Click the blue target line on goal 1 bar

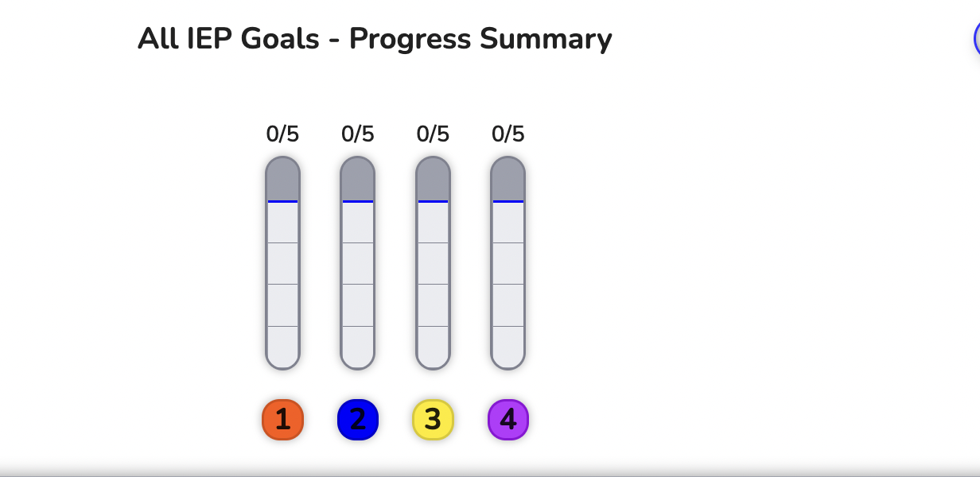point(282,202)
